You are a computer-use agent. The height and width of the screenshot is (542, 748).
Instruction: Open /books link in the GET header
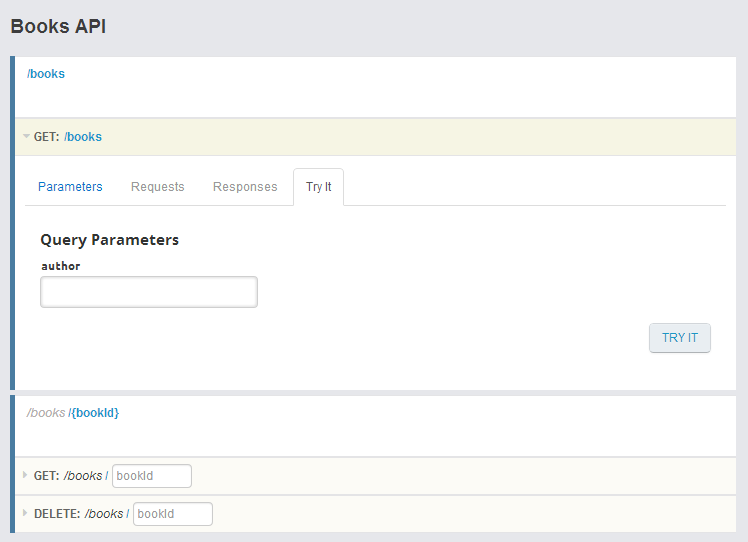(83, 137)
